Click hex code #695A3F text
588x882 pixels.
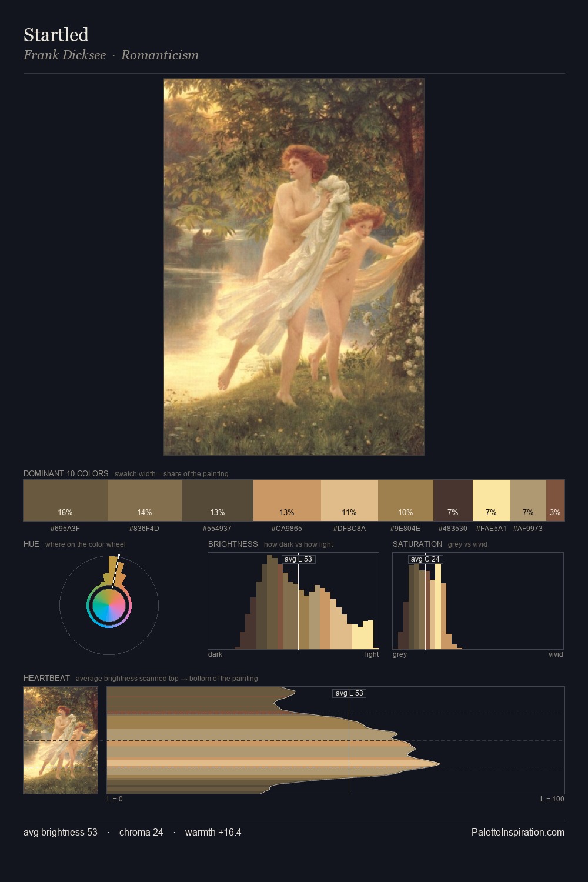click(65, 528)
